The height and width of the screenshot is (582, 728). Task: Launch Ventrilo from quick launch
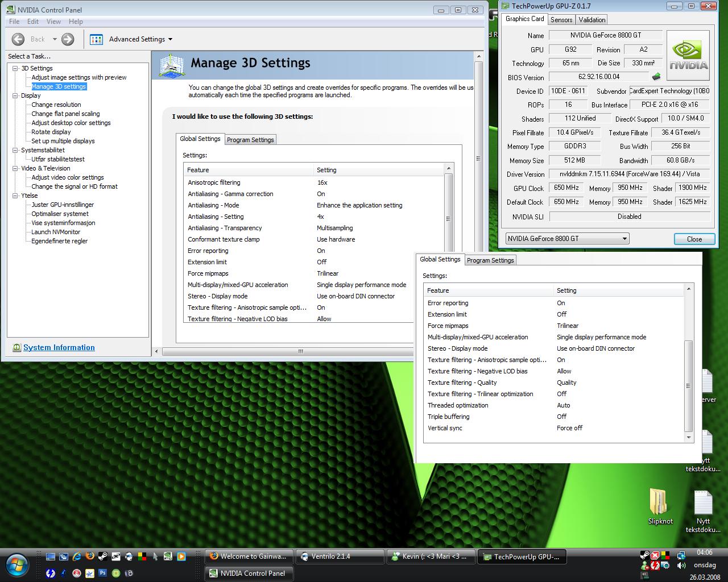(129, 556)
